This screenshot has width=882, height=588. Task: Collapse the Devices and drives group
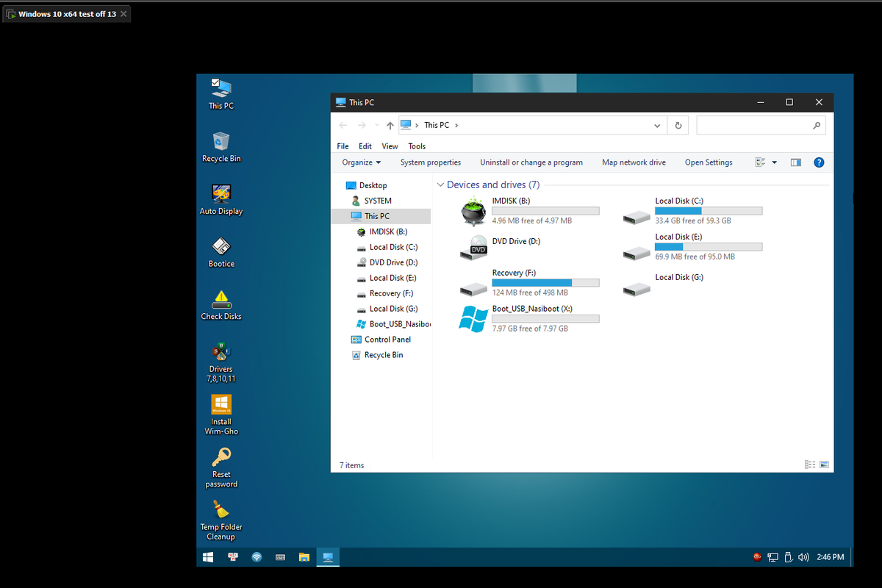(440, 185)
